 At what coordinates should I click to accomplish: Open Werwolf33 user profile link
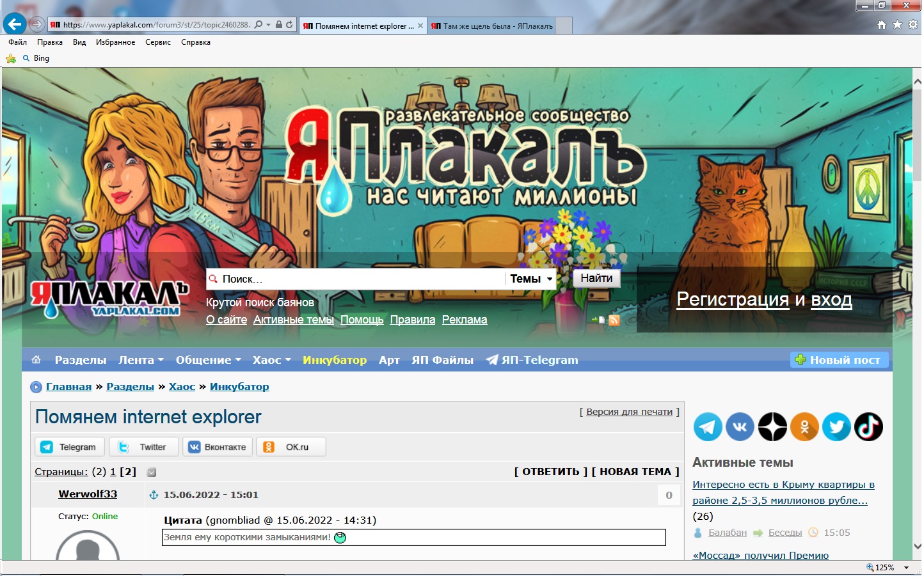coord(88,495)
